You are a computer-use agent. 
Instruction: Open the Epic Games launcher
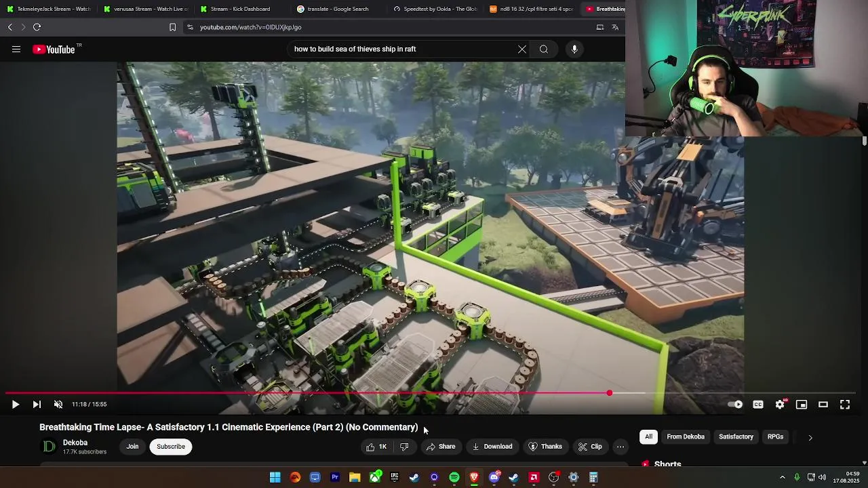click(395, 478)
